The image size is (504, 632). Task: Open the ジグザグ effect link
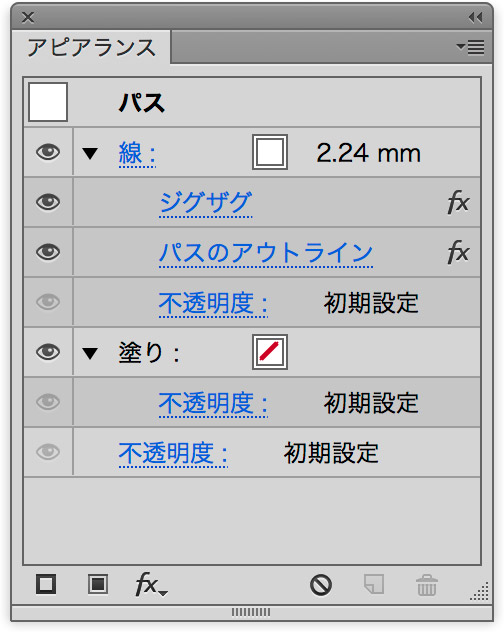click(x=206, y=203)
